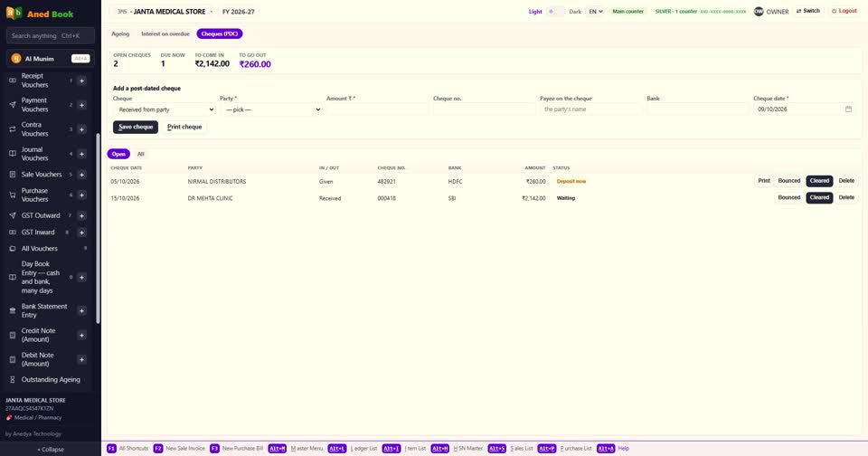Mark NIRMAL DISTRIBUTORS cheque as Bounced
This screenshot has height=456, width=868.
(788, 181)
